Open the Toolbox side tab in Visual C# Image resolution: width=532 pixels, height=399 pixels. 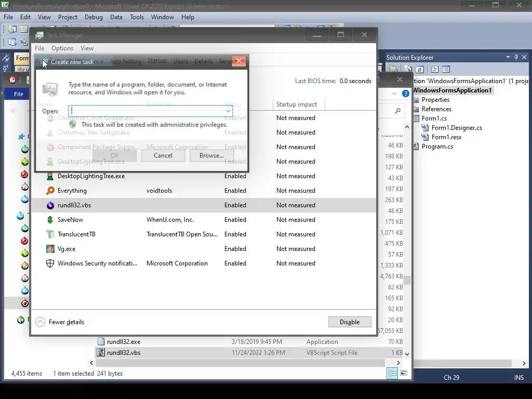tap(5, 63)
